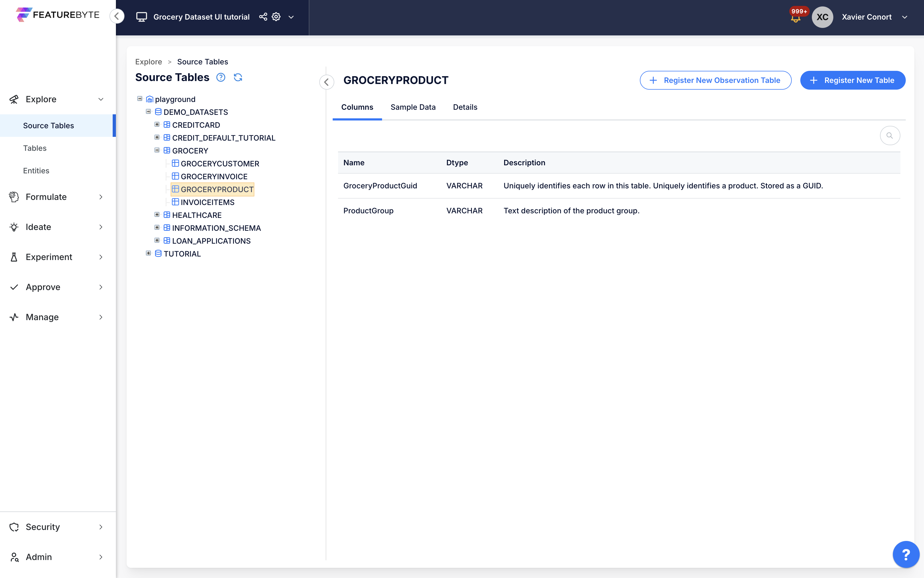Collapse the source tree panel arrow
The width and height of the screenshot is (924, 578).
[326, 82]
